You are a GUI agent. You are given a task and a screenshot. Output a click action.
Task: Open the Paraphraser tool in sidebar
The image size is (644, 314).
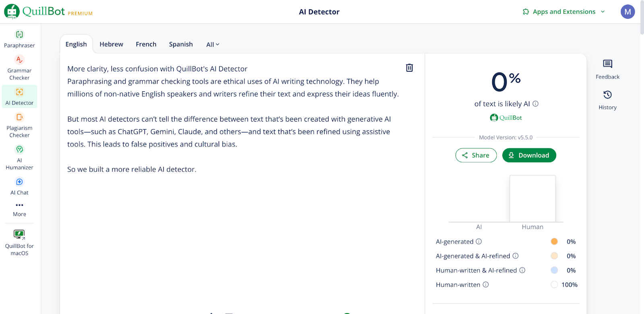pos(19,39)
